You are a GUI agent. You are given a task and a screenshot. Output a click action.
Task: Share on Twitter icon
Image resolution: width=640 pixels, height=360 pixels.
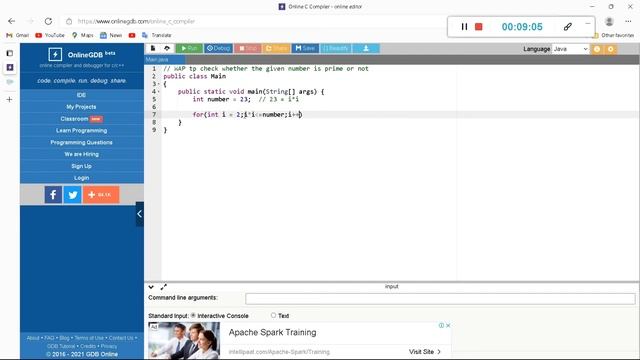[x=73, y=195]
